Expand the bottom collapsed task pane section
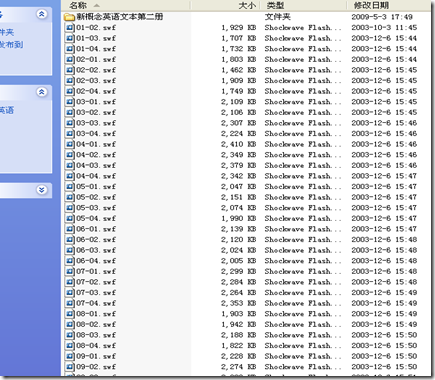 click(x=42, y=190)
